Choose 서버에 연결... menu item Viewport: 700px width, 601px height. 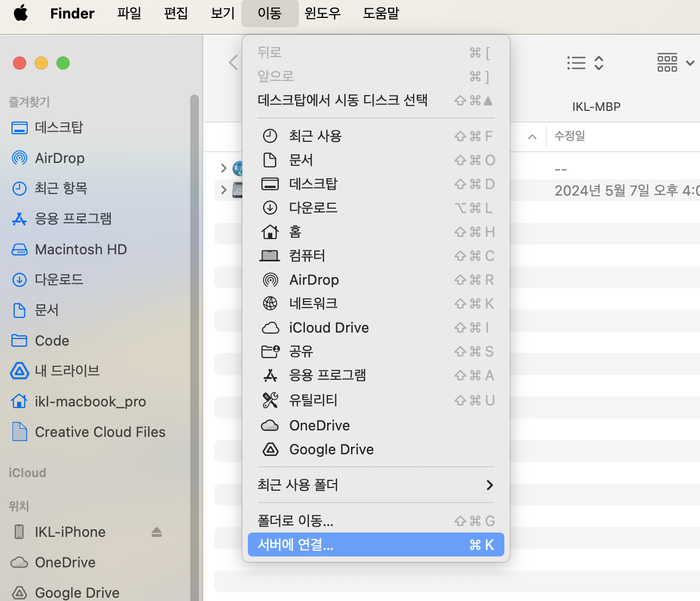tap(376, 544)
